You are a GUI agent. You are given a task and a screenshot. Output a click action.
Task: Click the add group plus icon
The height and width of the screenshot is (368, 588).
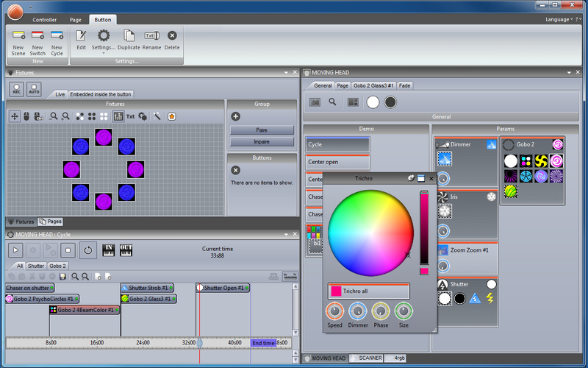(x=235, y=116)
